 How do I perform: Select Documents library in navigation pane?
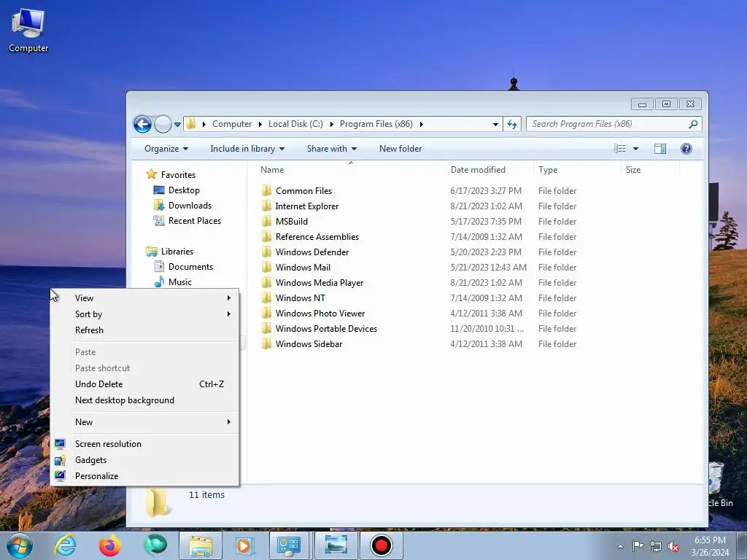coord(190,267)
